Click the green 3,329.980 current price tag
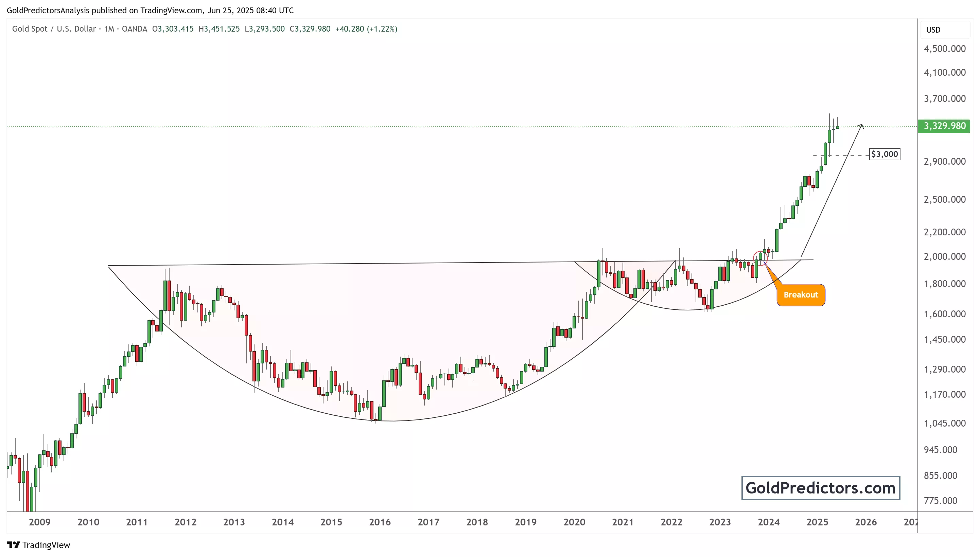 (944, 126)
